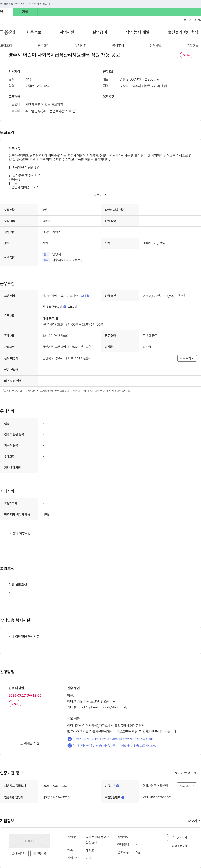The height and width of the screenshot is (868, 201).
Task: Jump to the 복리후생 section tab
Action: click(x=118, y=45)
